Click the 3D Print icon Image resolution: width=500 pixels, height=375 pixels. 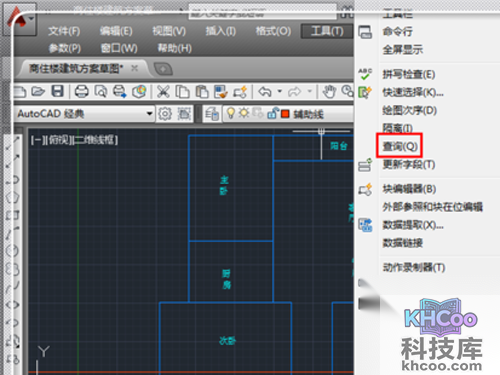coord(139,91)
